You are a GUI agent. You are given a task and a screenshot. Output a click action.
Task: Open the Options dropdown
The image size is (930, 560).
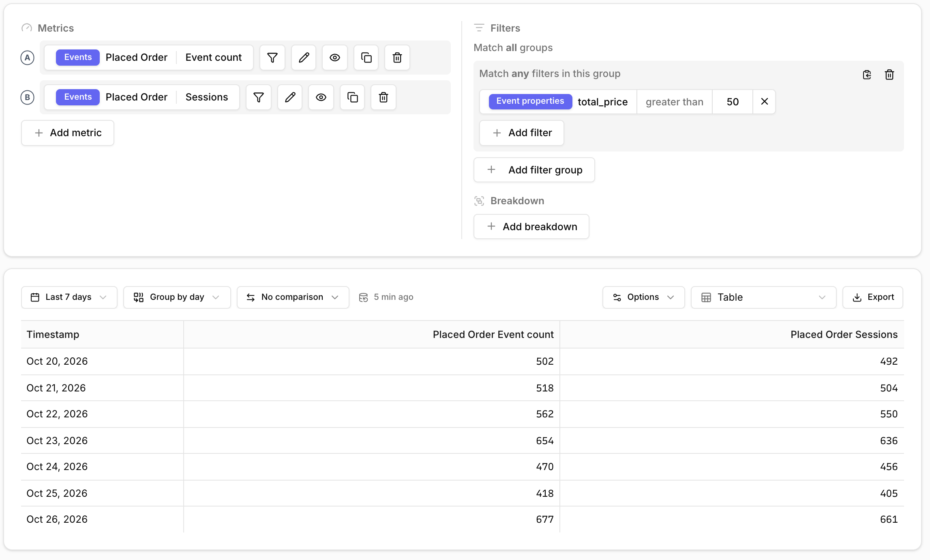coord(644,297)
